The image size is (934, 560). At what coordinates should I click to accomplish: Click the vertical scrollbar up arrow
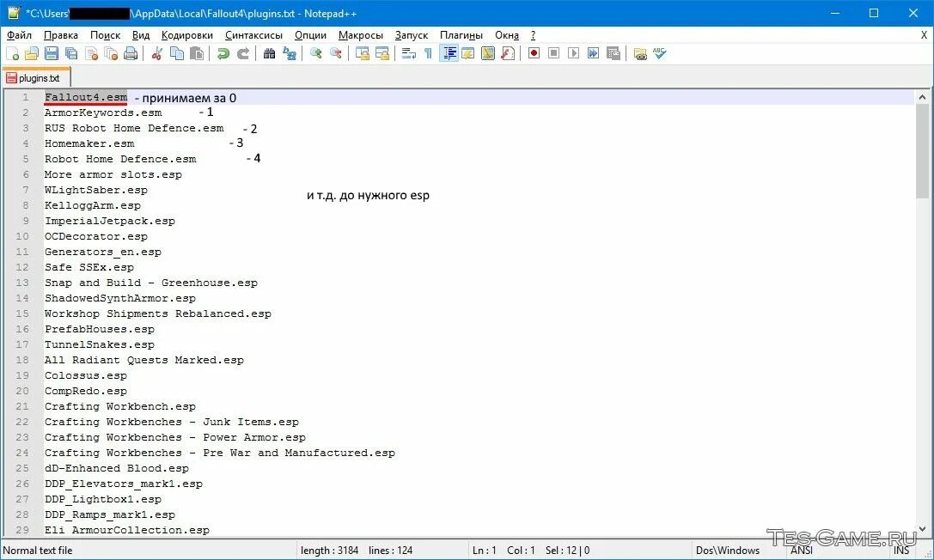tap(922, 97)
